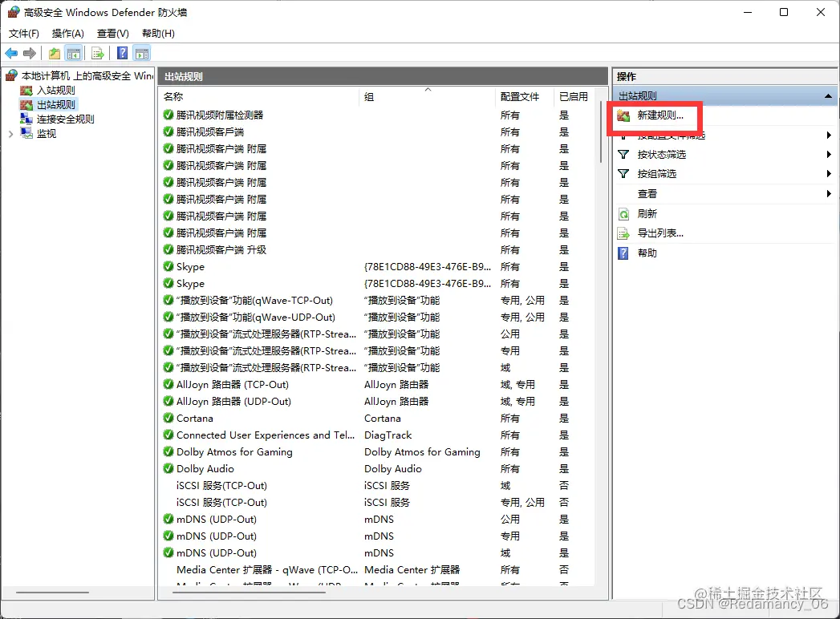Image resolution: width=840 pixels, height=619 pixels.
Task: Select the Dolby Audio rule
Action: pos(205,468)
